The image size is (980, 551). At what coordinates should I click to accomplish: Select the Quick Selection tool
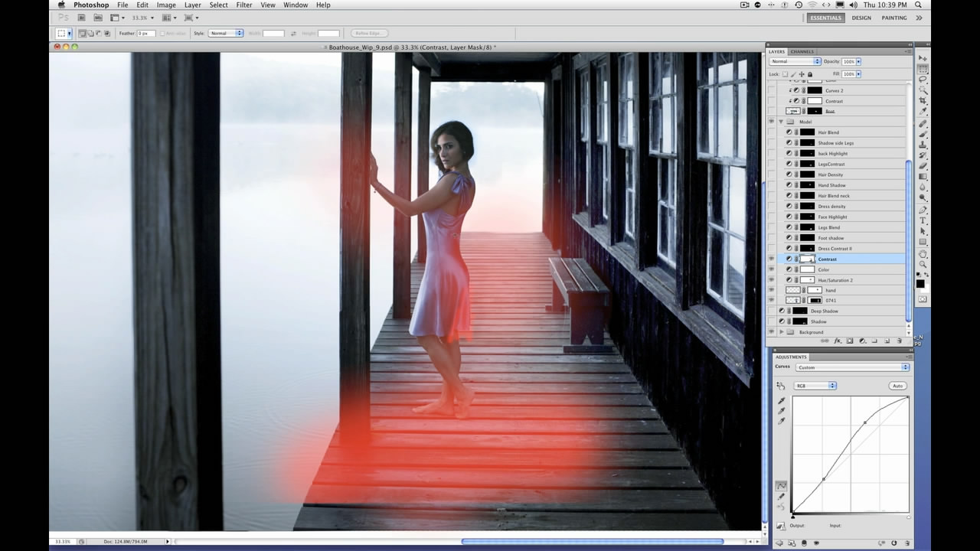(923, 90)
